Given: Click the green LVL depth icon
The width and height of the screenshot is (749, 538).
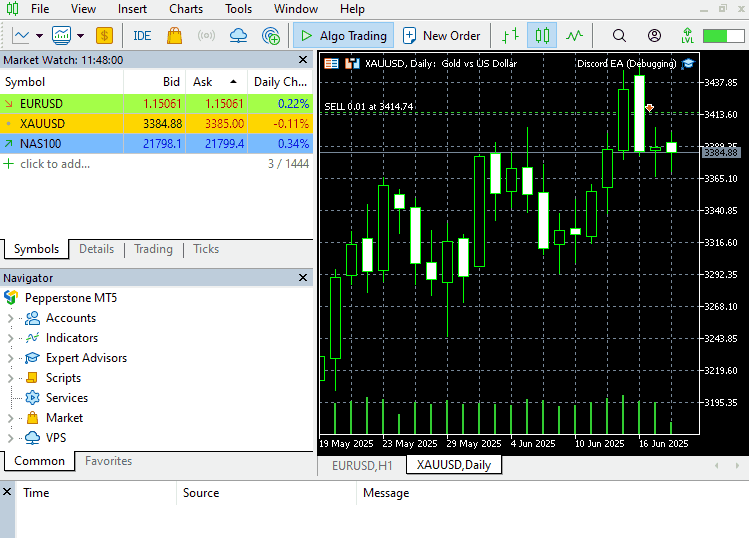Looking at the screenshot, I should click(687, 35).
